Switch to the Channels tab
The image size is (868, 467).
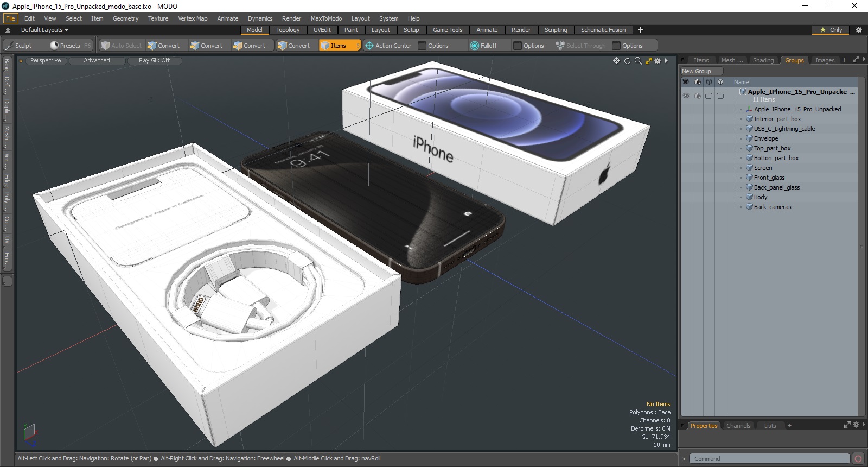click(738, 426)
